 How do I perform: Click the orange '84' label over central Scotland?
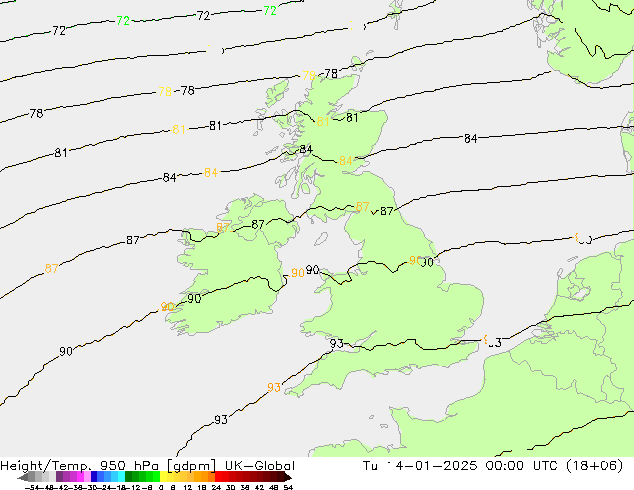345,161
